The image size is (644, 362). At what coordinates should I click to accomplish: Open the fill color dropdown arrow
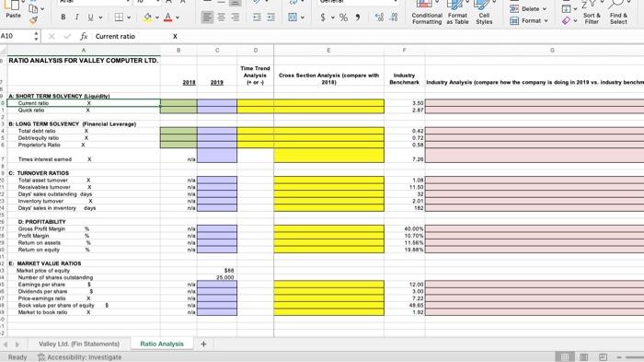(157, 18)
